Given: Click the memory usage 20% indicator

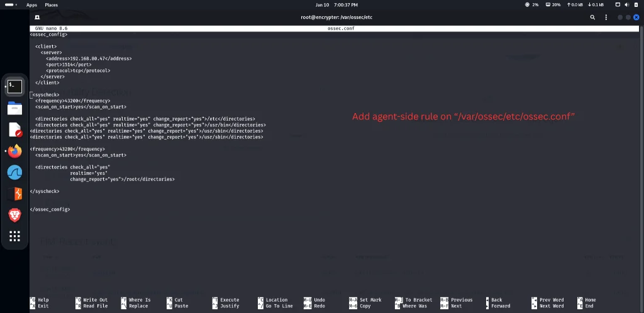Looking at the screenshot, I should [x=553, y=5].
